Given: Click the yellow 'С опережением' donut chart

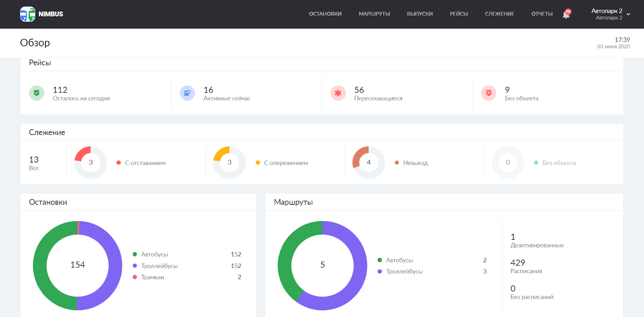Looking at the screenshot, I should [x=229, y=163].
